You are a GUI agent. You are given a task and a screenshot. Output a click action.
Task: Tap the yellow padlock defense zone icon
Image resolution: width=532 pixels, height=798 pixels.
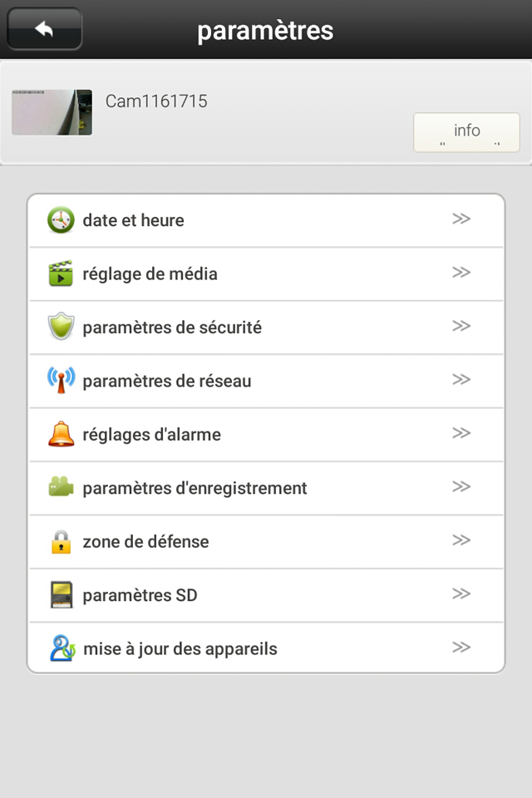[x=61, y=542]
